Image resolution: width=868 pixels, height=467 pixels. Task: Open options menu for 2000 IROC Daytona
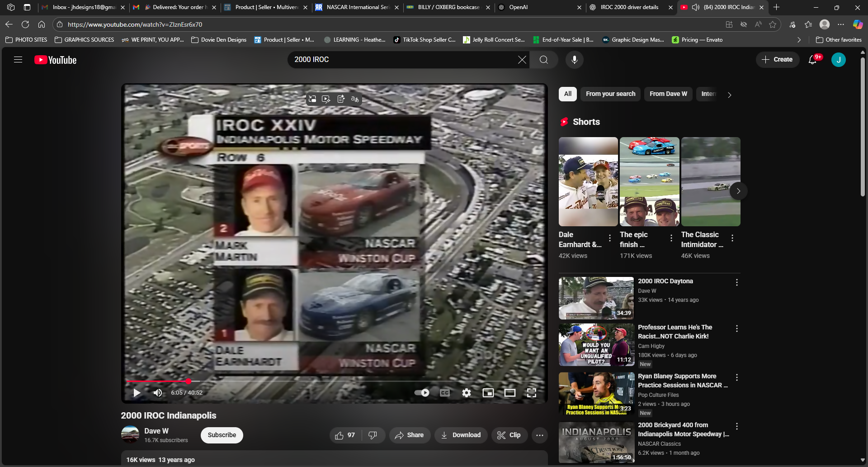tap(737, 282)
